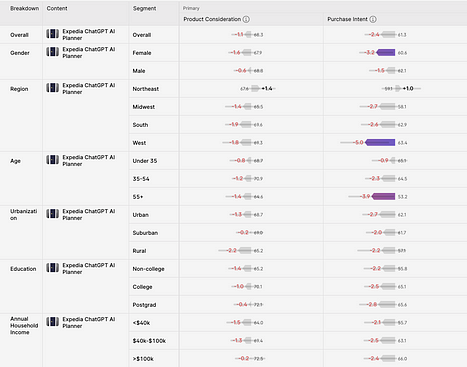Select the Age breakdown label
The height and width of the screenshot is (367, 467).
pyautogui.click(x=15, y=161)
